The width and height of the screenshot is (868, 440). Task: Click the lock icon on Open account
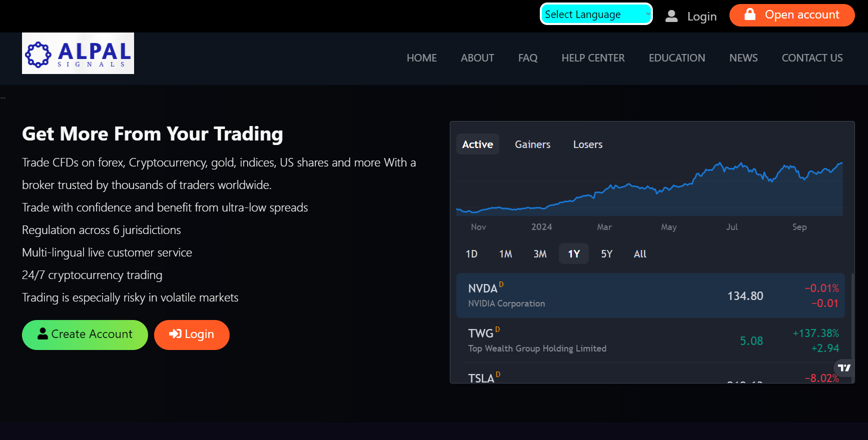pos(749,14)
